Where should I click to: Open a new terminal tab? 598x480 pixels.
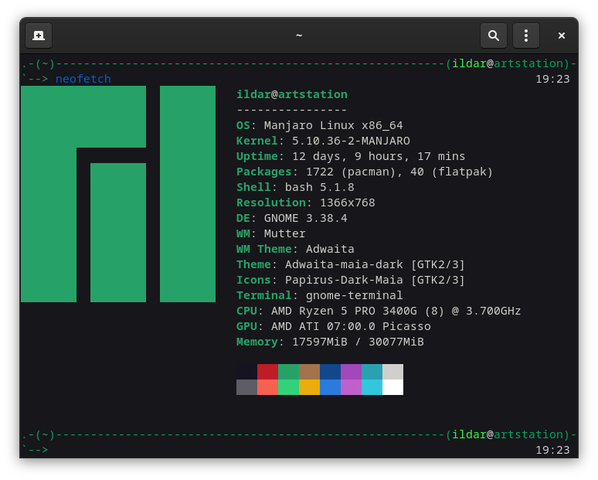tap(39, 35)
